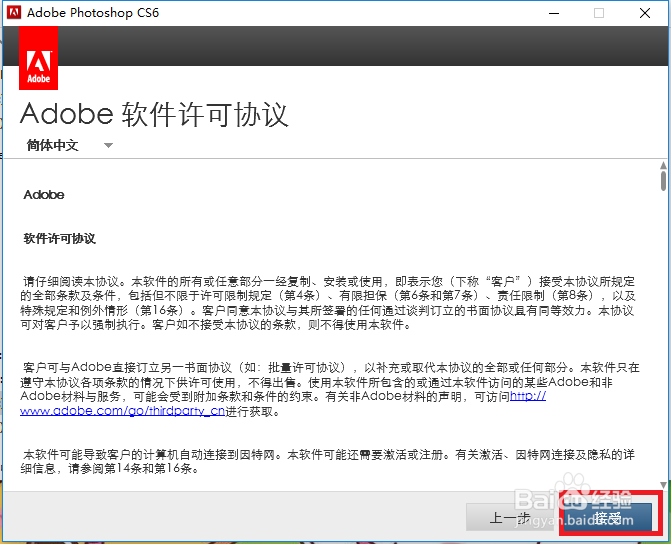Image resolution: width=671 pixels, height=544 pixels.
Task: Click the 接受 accept button
Action: pyautogui.click(x=608, y=517)
